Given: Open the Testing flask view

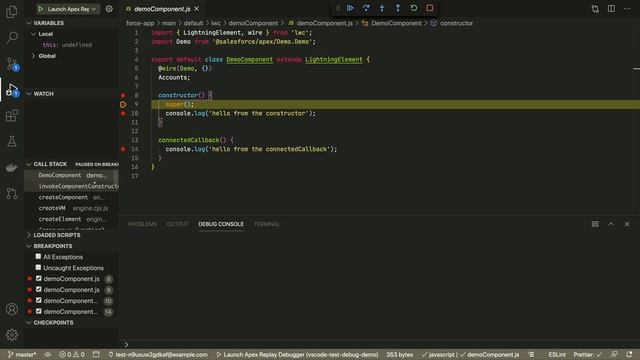Looking at the screenshot, I should (x=12, y=141).
